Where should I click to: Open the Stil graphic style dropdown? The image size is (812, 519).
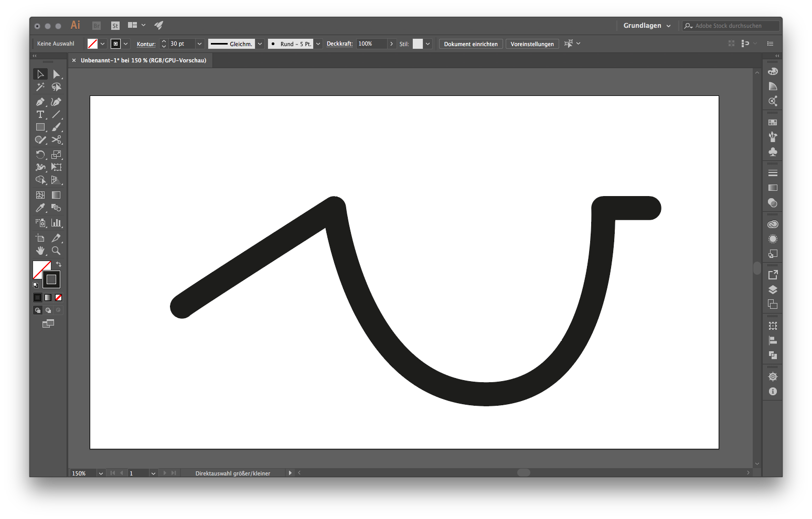coord(428,44)
